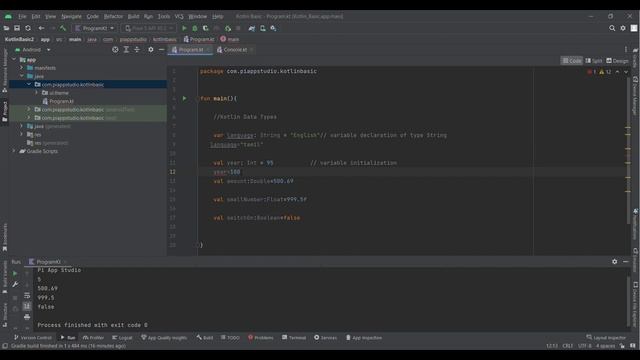
Task: Switch editor to Code view mode
Action: coord(571,61)
